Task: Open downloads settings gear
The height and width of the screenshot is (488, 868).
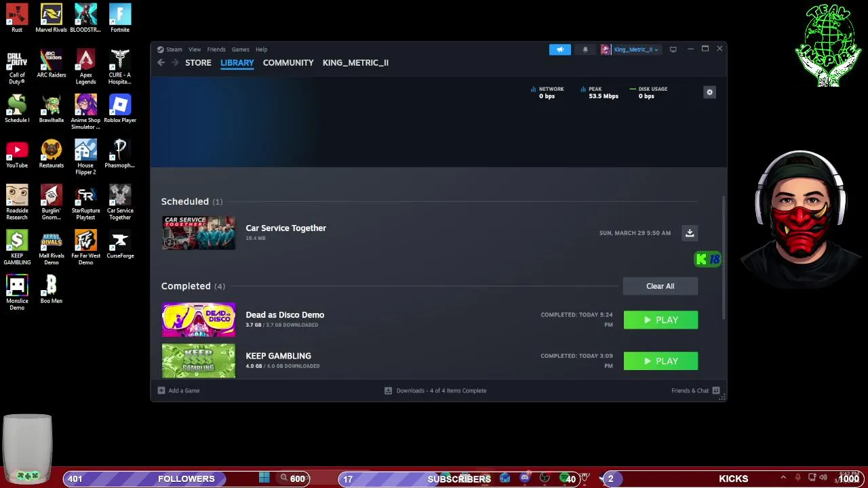Action: [x=709, y=92]
